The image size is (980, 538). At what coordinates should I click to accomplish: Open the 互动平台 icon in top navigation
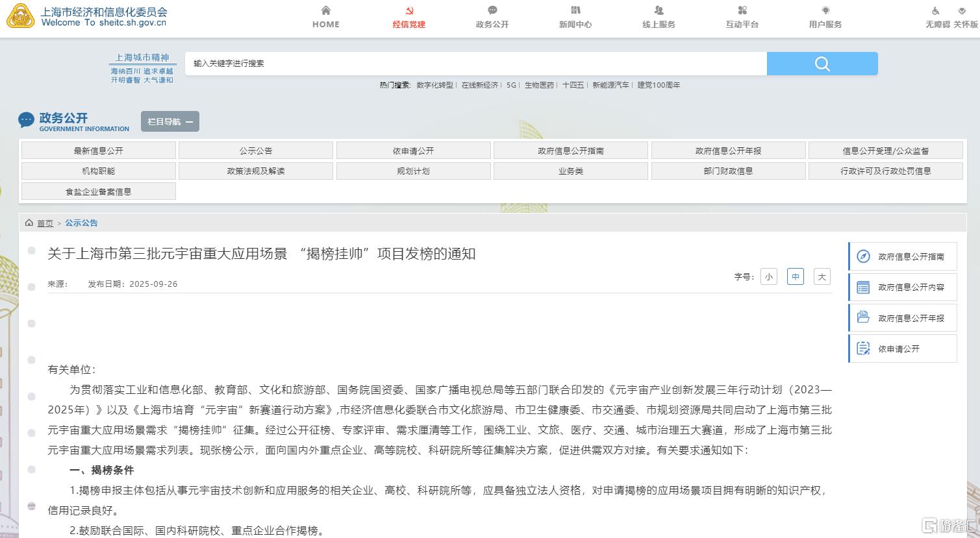coord(742,10)
